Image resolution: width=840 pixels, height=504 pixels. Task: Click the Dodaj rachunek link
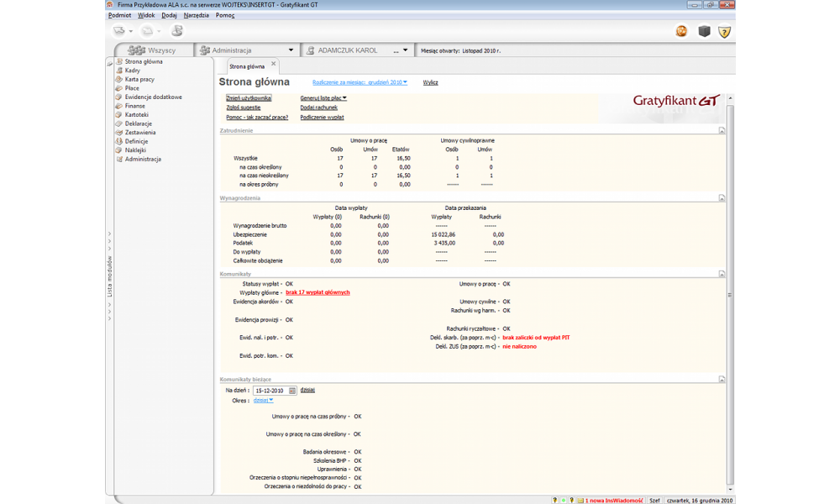(x=318, y=108)
